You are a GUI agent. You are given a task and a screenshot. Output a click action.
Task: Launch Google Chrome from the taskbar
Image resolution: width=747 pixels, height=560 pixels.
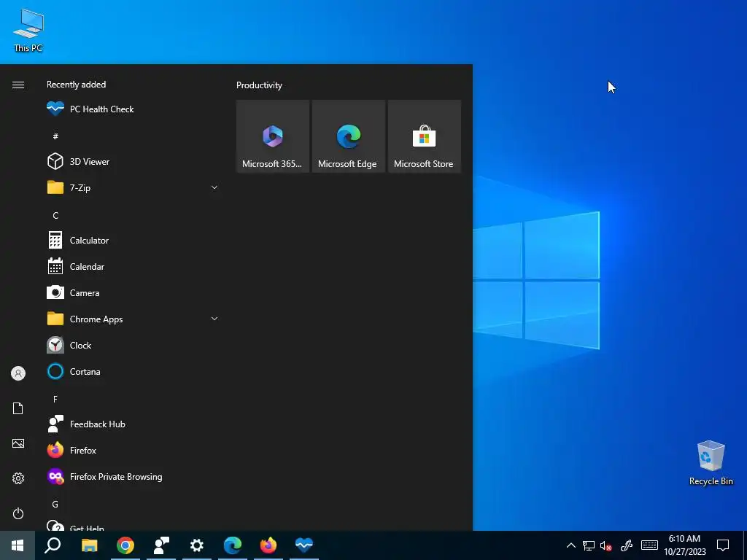125,545
